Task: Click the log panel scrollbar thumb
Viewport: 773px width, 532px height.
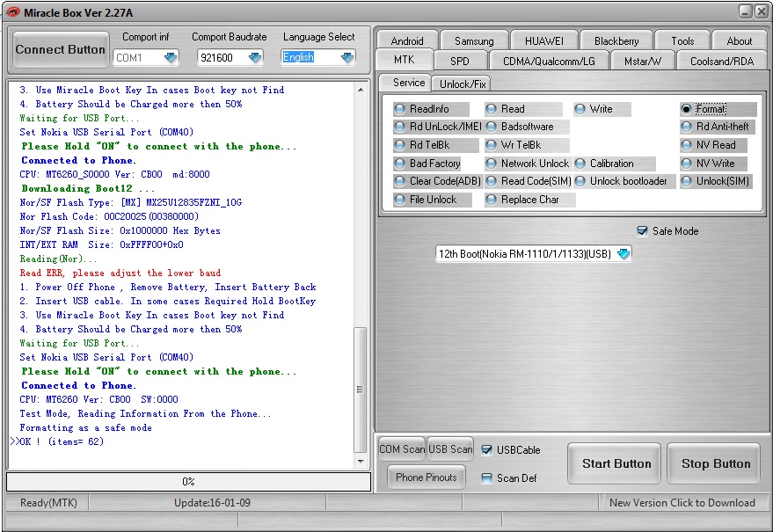Action: (x=361, y=390)
